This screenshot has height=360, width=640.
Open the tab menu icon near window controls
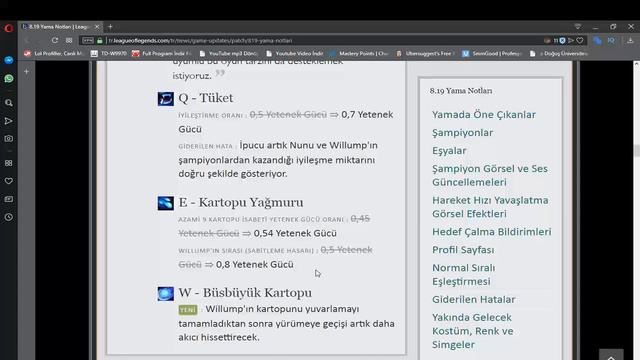click(578, 27)
